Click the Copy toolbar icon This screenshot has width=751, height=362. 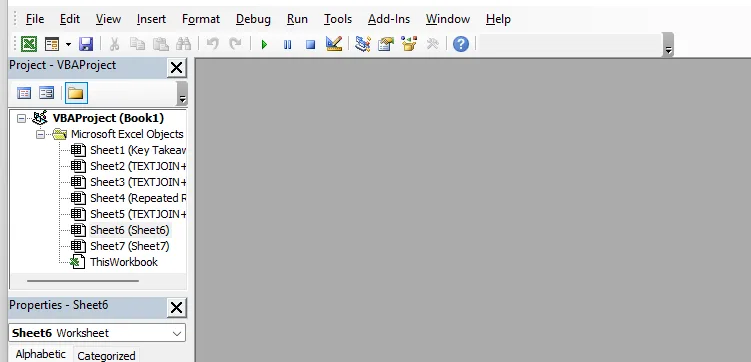click(x=137, y=44)
